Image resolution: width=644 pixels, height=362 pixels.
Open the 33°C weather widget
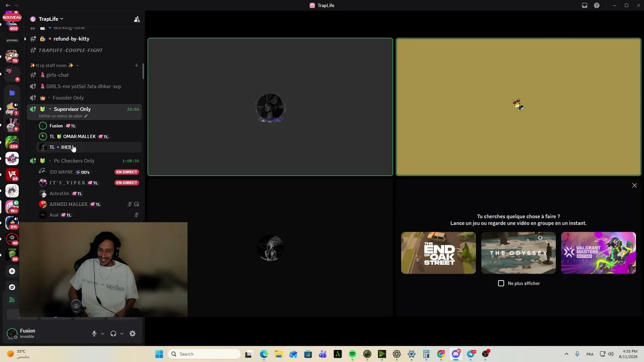click(18, 354)
